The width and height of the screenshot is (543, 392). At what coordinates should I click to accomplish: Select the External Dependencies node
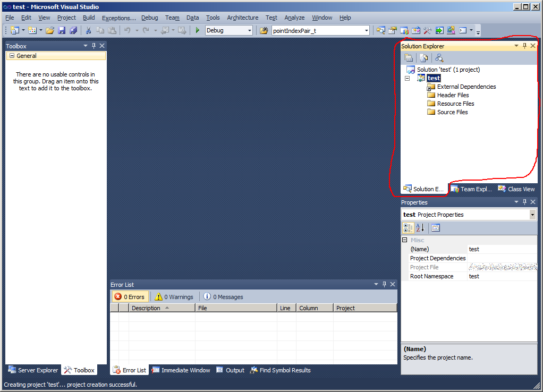tap(466, 87)
